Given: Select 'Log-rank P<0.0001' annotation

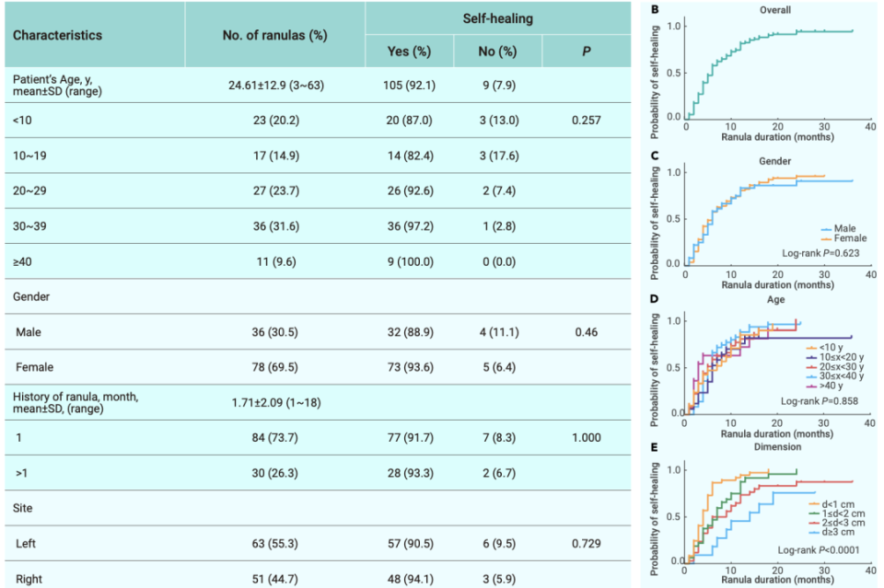Looking at the screenshot, I should (819, 549).
